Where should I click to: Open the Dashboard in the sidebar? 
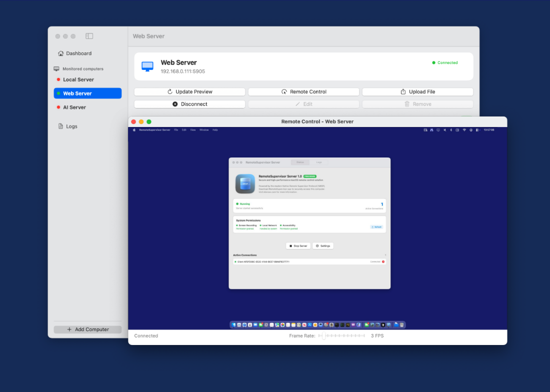(x=74, y=53)
